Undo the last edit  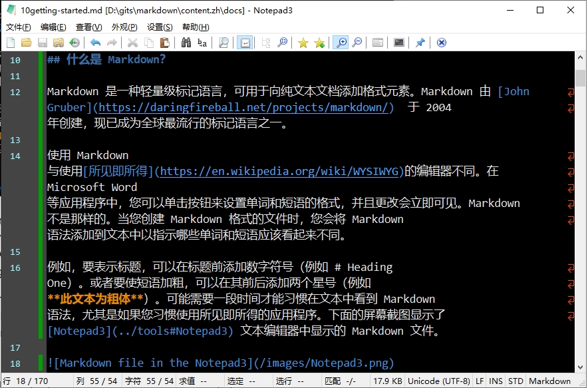pyautogui.click(x=94, y=42)
